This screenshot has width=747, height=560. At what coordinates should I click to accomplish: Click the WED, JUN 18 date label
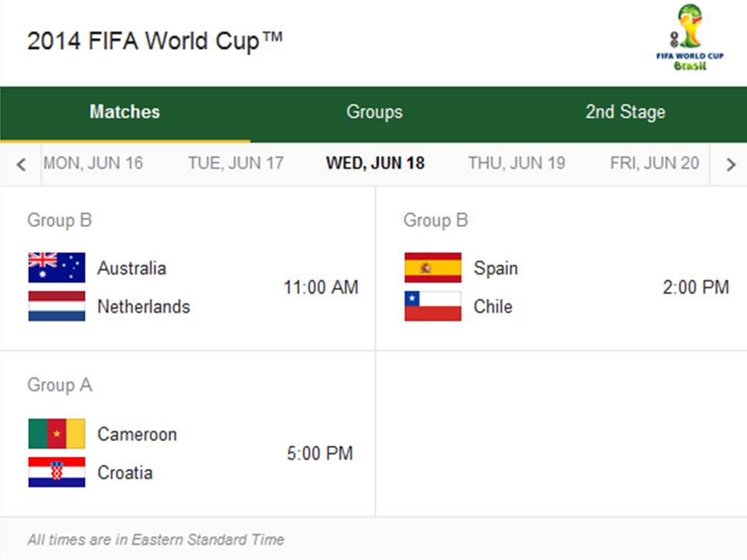[x=374, y=163]
